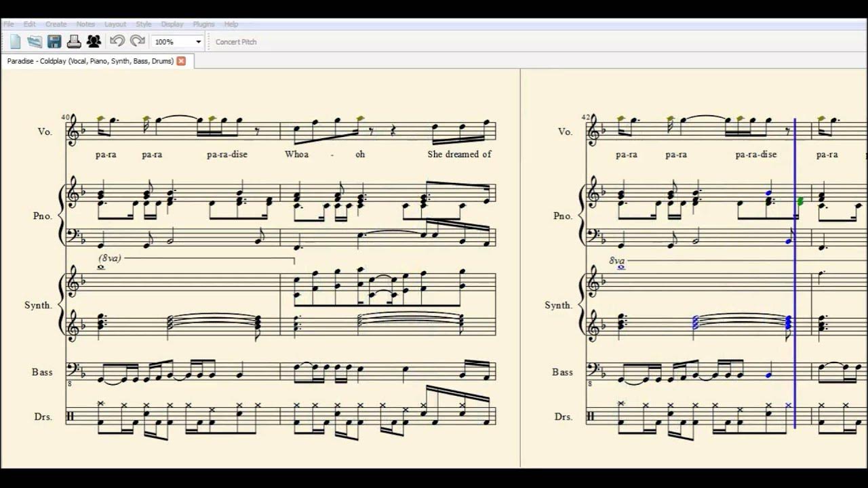Open the Style menu

144,24
